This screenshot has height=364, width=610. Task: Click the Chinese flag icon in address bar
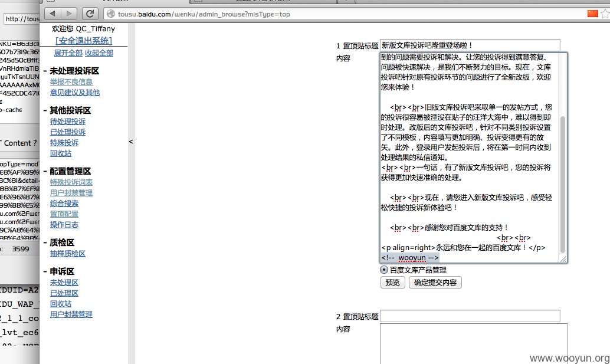(592, 14)
